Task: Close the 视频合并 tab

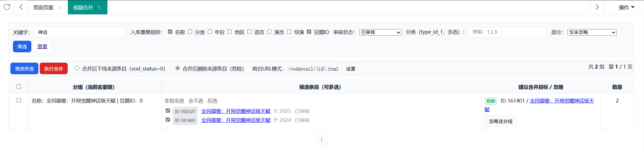Action: click(99, 8)
